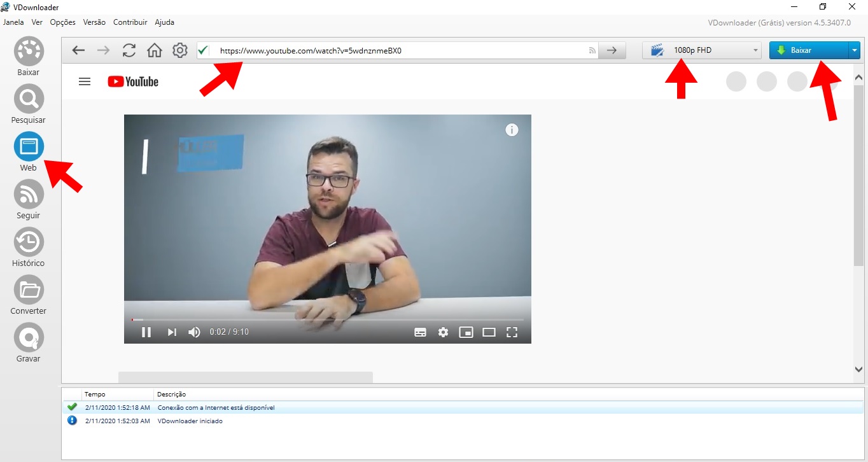Click the video progress bar
This screenshot has width=868, height=462.
pos(328,319)
